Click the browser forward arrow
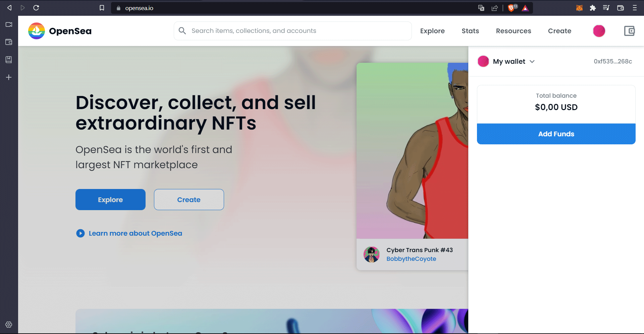644x334 pixels. click(22, 8)
